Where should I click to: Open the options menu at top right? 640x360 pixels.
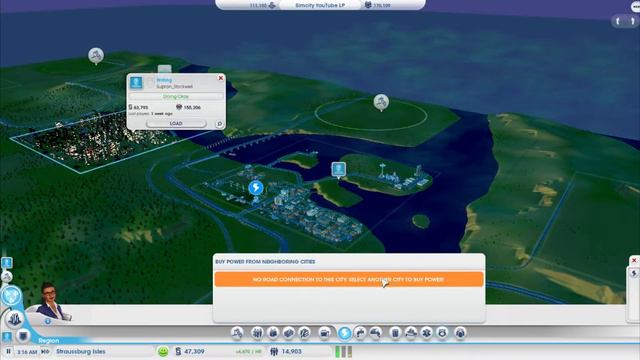click(636, 7)
